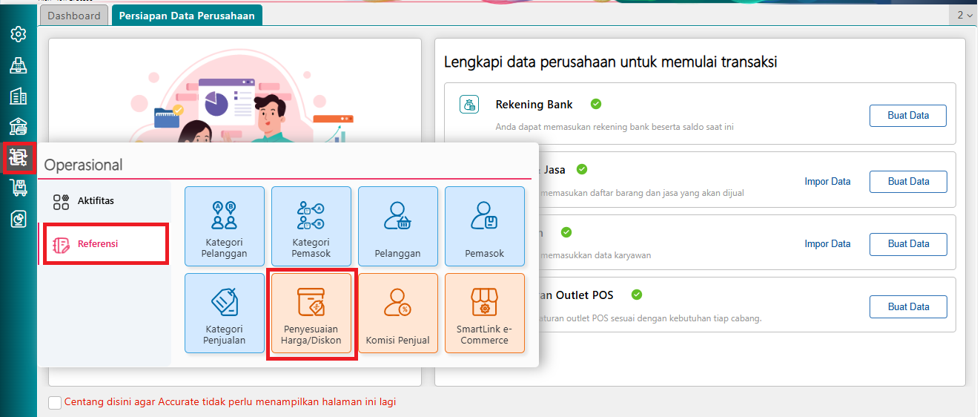Click Impor Data for the Karyawan row
Screen dimensions: 980x417
[x=827, y=243]
